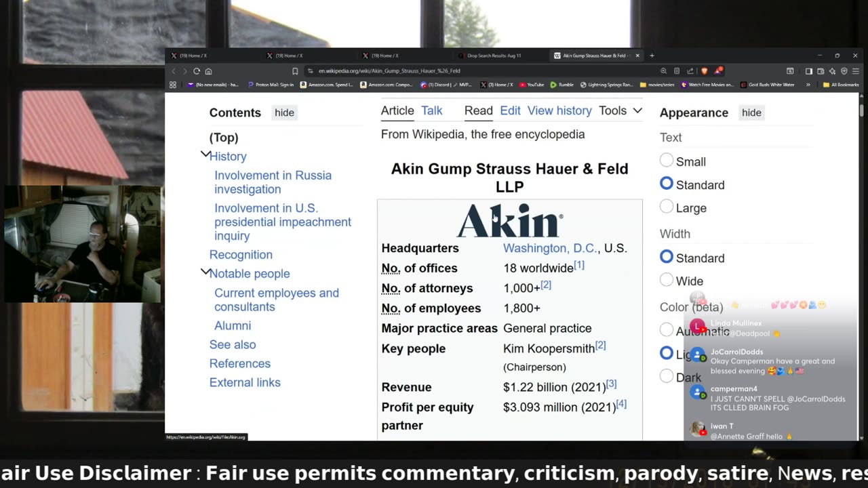This screenshot has width=868, height=488.
Task: Open the Proton Mail bookmark
Action: [x=271, y=85]
